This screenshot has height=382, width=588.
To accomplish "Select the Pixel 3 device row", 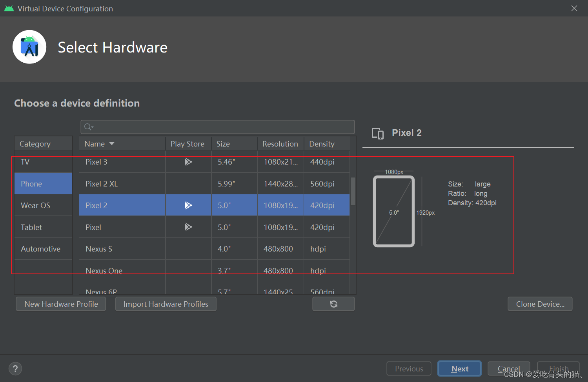I will click(x=214, y=162).
